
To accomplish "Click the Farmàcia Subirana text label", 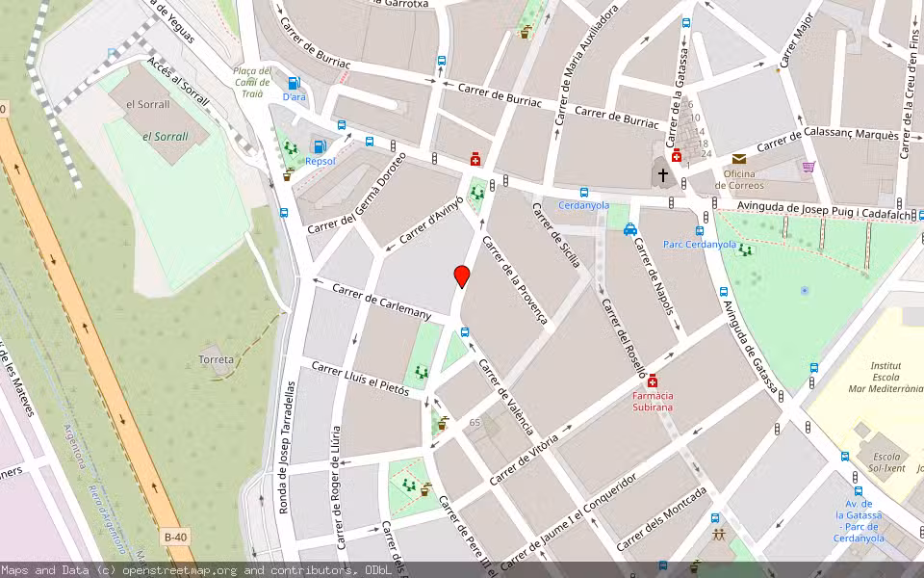I will tap(653, 401).
